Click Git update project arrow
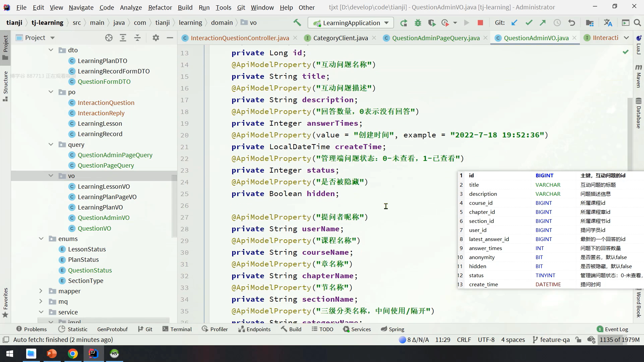644x362 pixels. (514, 23)
